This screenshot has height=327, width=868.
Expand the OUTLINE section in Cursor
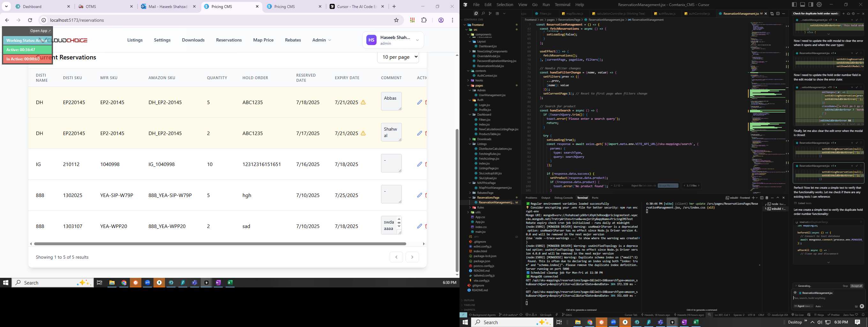[x=469, y=300]
